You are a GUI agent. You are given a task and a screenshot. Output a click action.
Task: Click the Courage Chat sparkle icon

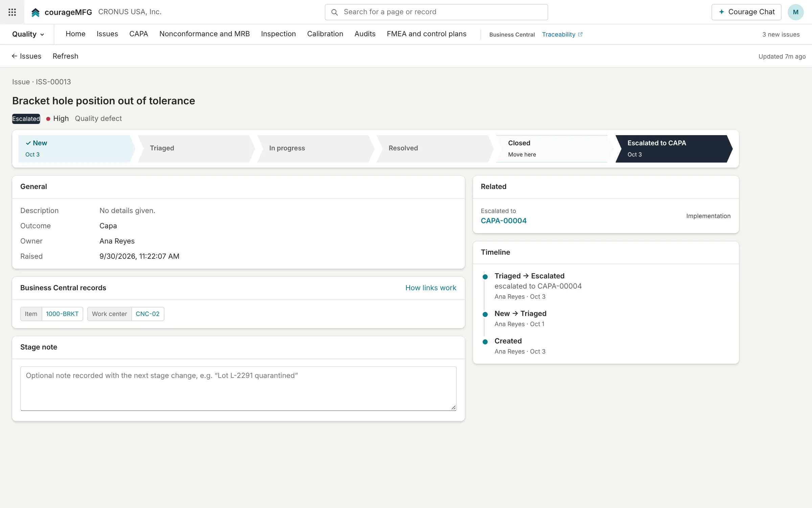pos(722,12)
